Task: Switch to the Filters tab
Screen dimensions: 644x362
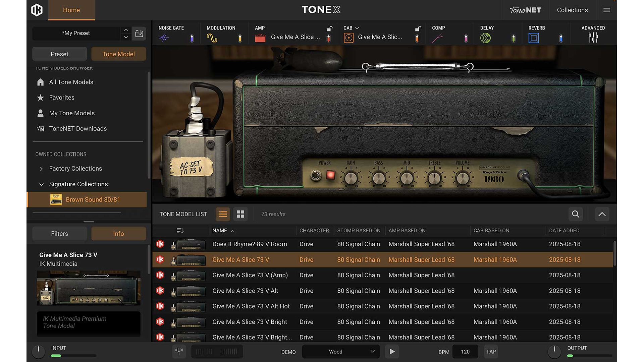Action: (59, 234)
